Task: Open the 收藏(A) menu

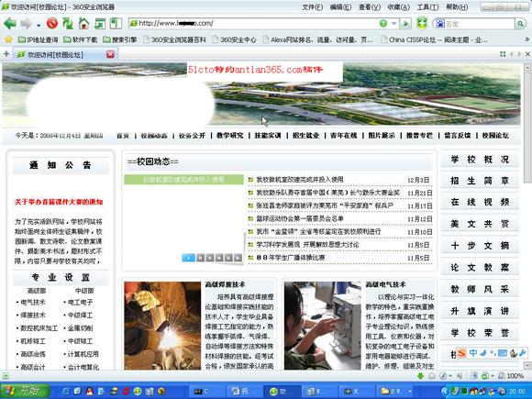Action: coord(399,6)
